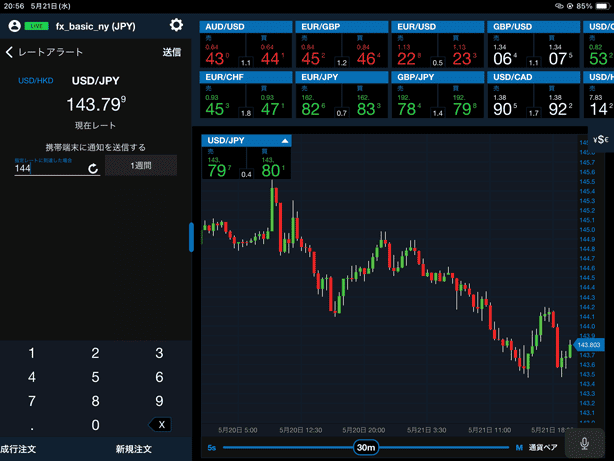Tap the account profile icon
Image resolution: width=614 pixels, height=461 pixels.
tap(14, 26)
